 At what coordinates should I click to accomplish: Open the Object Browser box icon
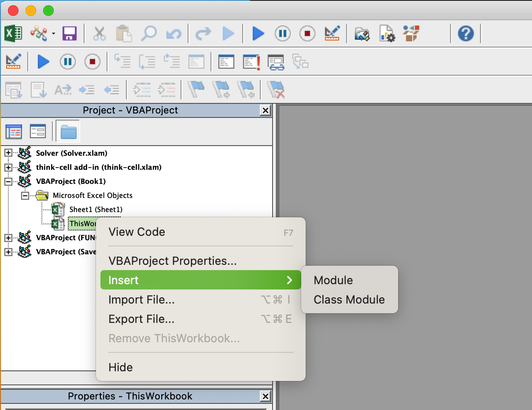(x=411, y=33)
